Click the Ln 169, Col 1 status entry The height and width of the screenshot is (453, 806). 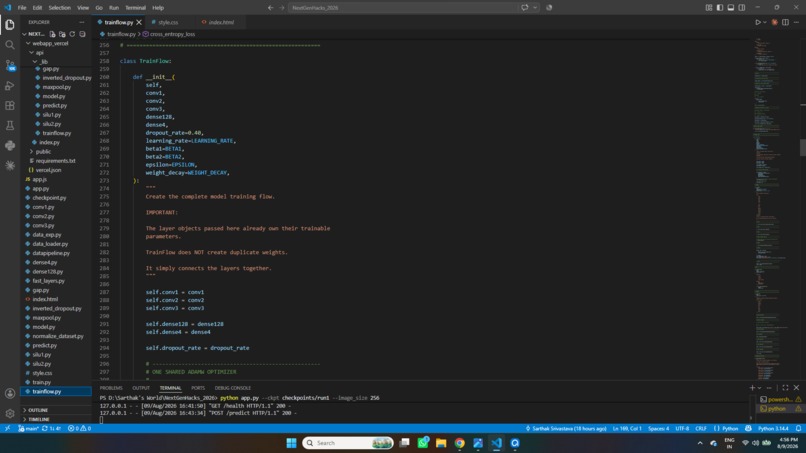tap(627, 428)
